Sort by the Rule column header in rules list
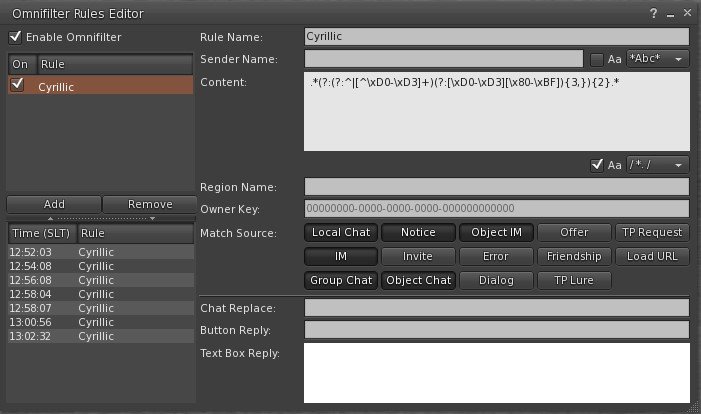The height and width of the screenshot is (414, 701). (x=115, y=64)
